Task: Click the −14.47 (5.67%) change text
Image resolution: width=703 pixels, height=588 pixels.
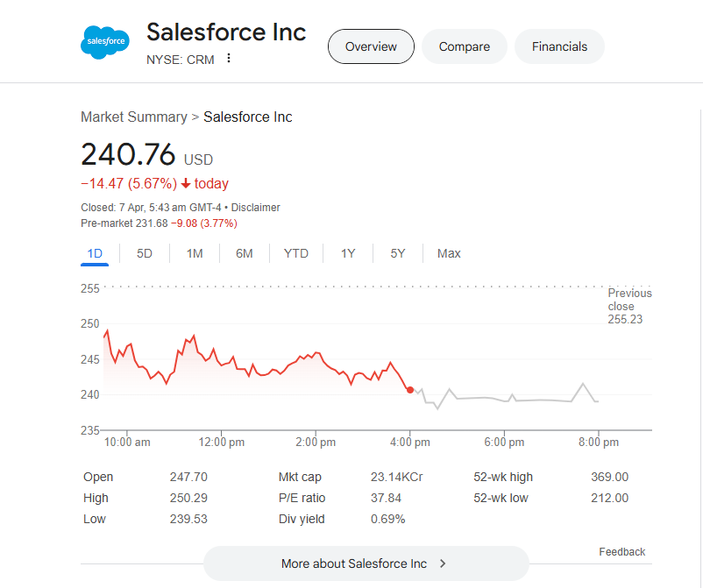Action: [x=129, y=184]
